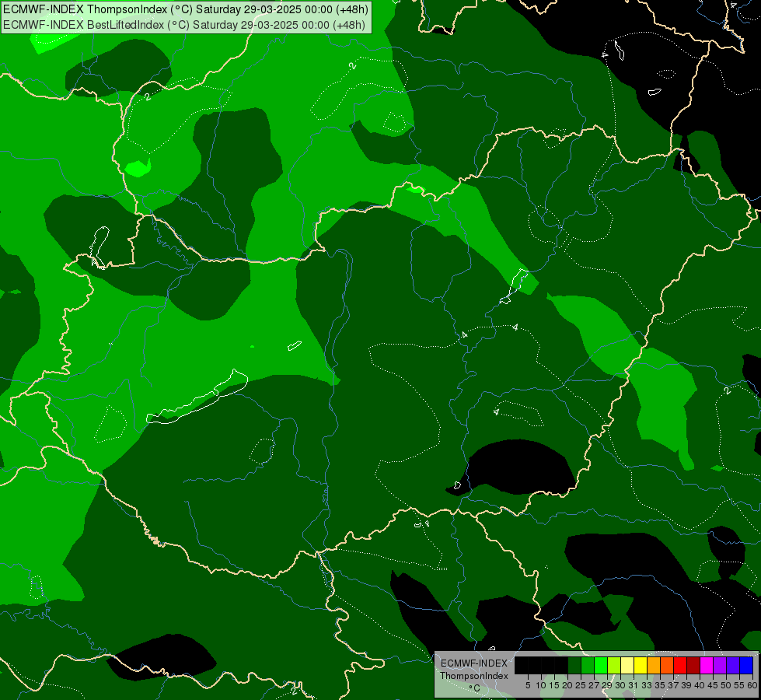Screen dimensions: 761x700
Task: Click the legend tick value 33
Action: tap(647, 685)
